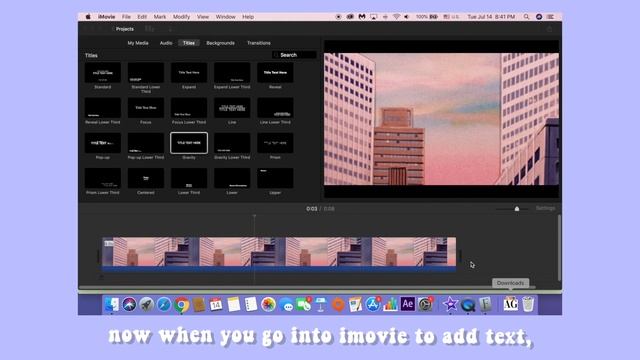Open volume control in menu bar
Image resolution: width=640 pixels, height=360 pixels.
click(x=407, y=17)
